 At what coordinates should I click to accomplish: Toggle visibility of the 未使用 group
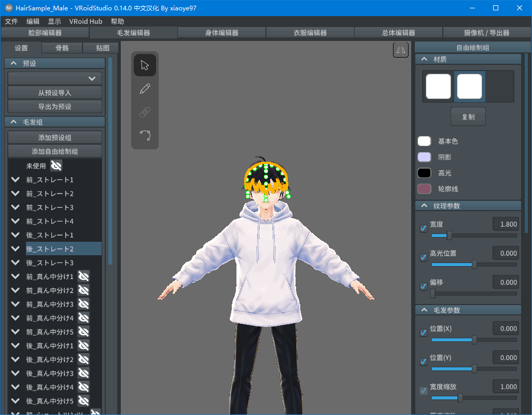[56, 165]
